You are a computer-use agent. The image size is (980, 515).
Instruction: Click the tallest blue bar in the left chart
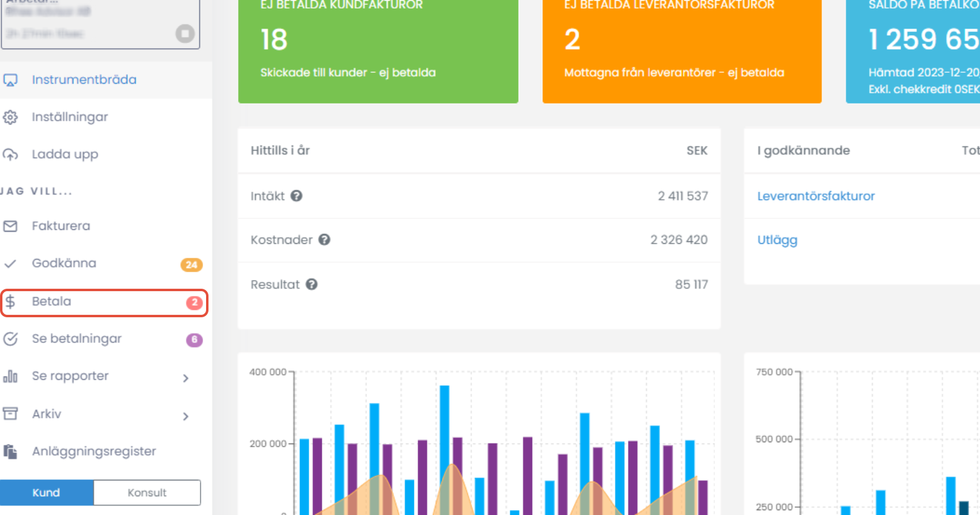[x=444, y=450]
